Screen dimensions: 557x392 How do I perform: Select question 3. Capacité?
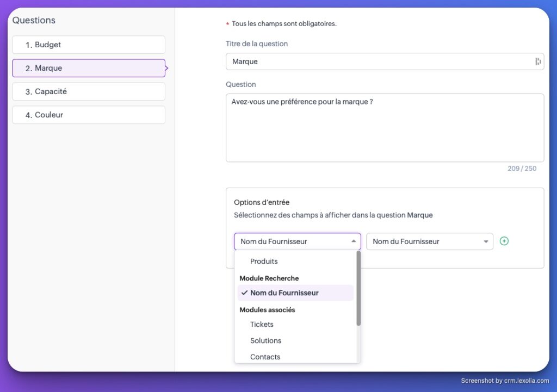coord(89,91)
